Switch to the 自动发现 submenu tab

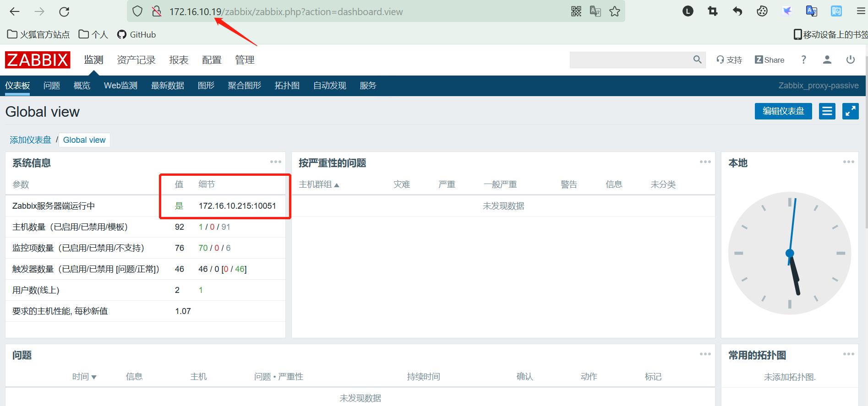coord(330,86)
